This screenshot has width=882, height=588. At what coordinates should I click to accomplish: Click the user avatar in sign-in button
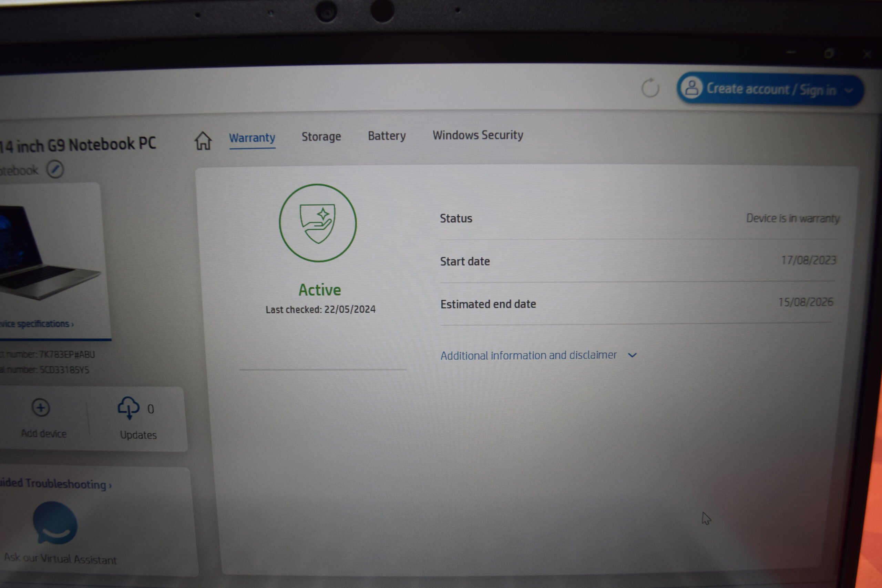tap(691, 88)
